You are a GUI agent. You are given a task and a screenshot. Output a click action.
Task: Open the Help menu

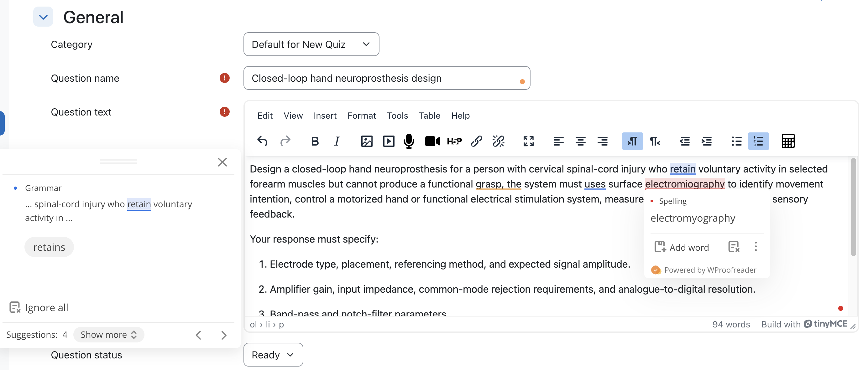click(x=460, y=116)
